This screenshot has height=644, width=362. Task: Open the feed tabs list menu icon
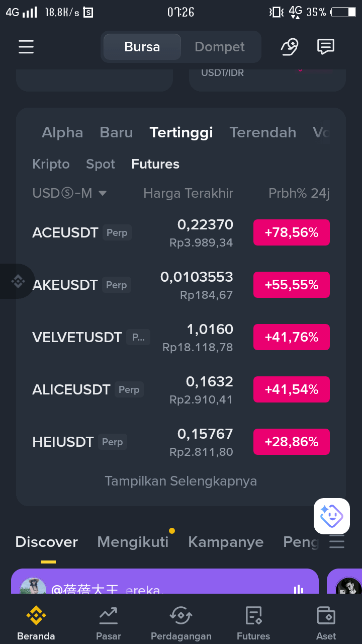click(336, 542)
